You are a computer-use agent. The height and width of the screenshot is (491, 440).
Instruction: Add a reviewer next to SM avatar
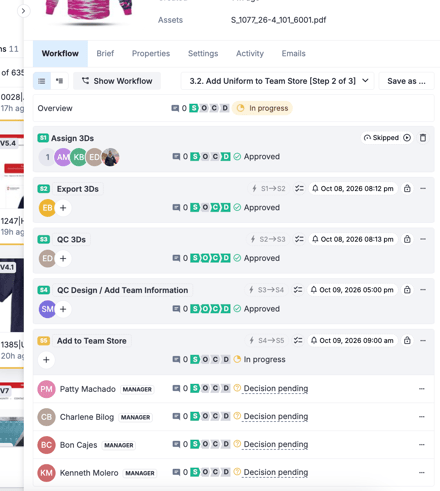point(63,309)
